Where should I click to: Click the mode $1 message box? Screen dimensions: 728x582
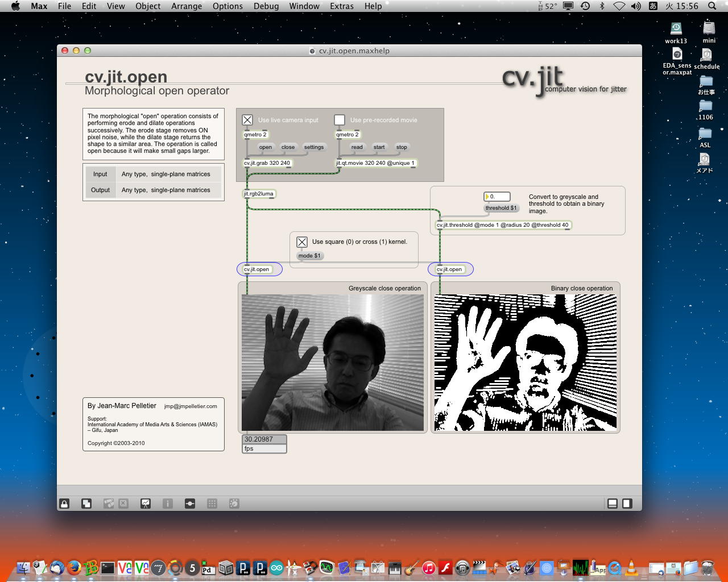pyautogui.click(x=309, y=256)
